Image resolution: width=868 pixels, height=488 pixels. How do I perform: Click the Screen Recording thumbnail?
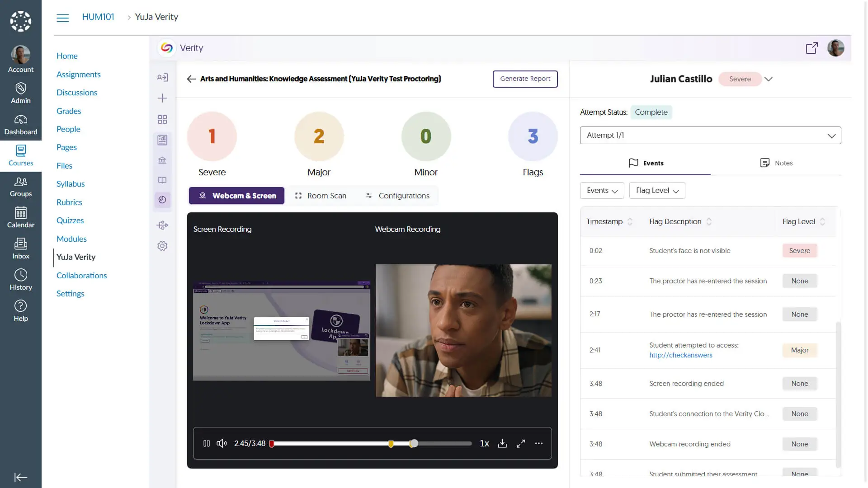(281, 331)
